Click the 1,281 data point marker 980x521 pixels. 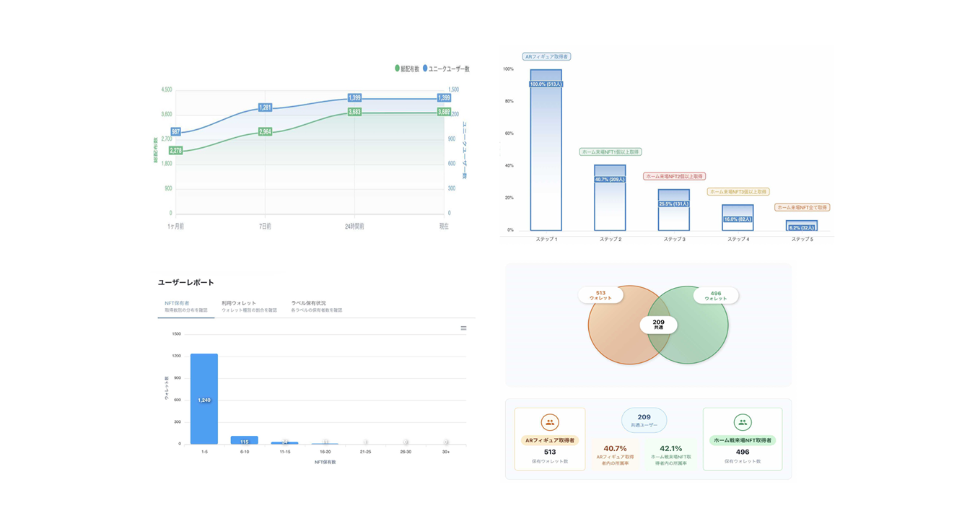[x=265, y=108]
